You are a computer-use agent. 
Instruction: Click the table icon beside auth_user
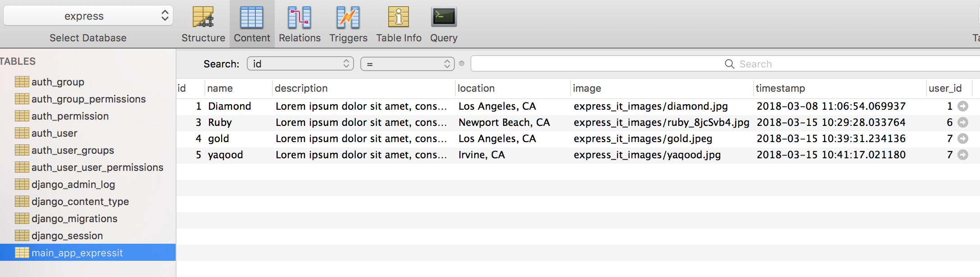click(22, 133)
